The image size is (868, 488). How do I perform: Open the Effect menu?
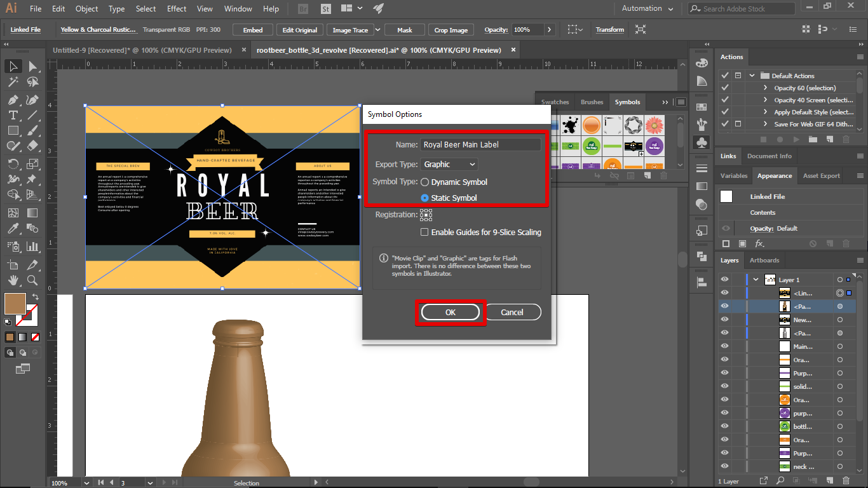tap(177, 9)
